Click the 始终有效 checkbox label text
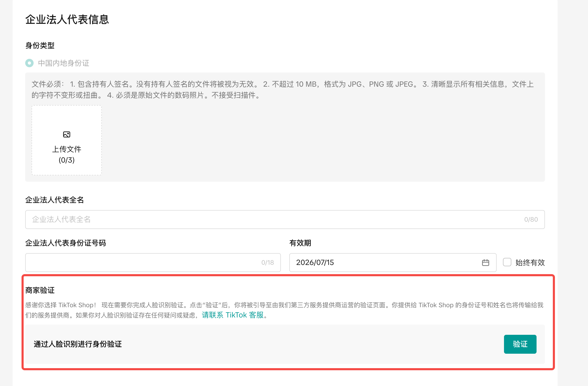This screenshot has width=588, height=386. 530,263
